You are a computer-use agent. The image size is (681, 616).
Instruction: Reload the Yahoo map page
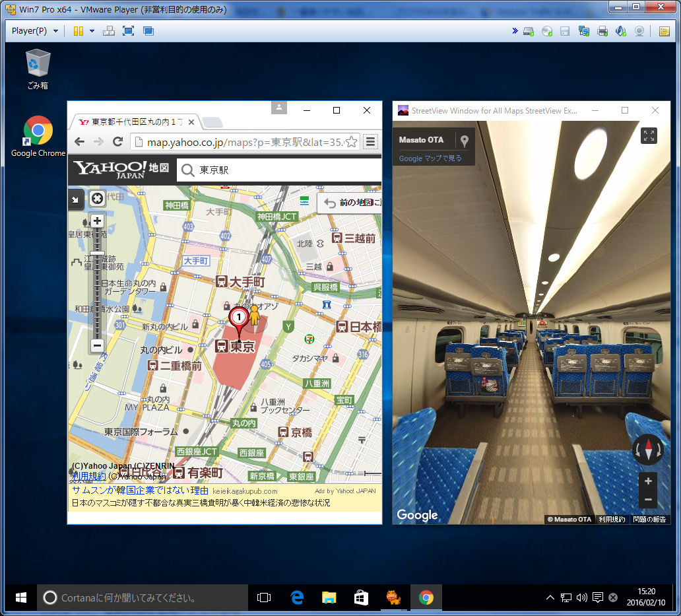117,141
